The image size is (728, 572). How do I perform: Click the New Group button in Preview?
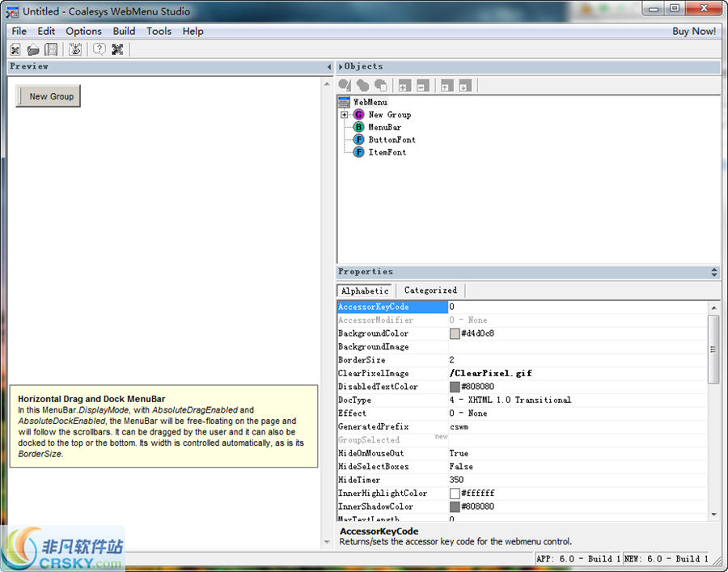(49, 96)
